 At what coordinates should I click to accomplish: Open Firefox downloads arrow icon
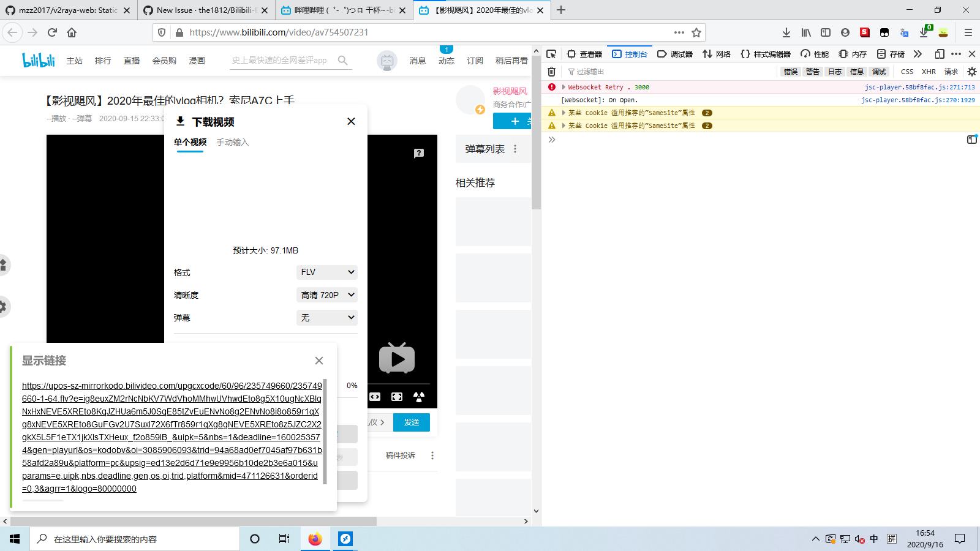point(786,32)
